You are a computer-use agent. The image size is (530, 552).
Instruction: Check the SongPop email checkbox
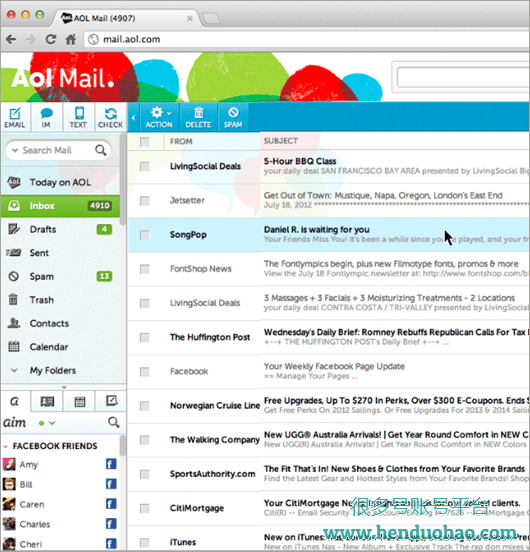point(144,235)
